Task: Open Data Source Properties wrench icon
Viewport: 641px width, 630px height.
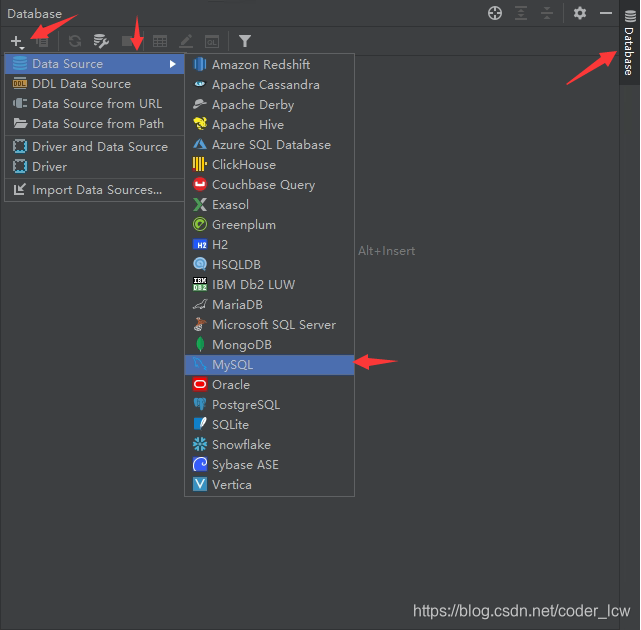Action: click(x=101, y=41)
